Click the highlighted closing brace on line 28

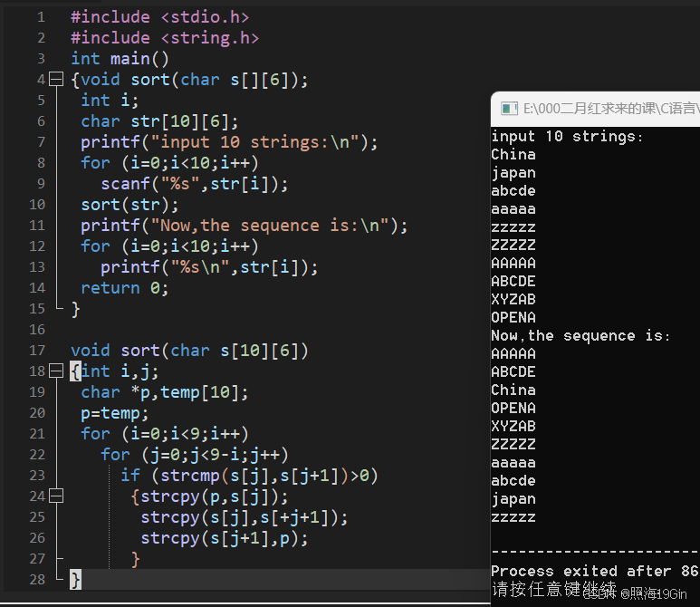[76, 580]
